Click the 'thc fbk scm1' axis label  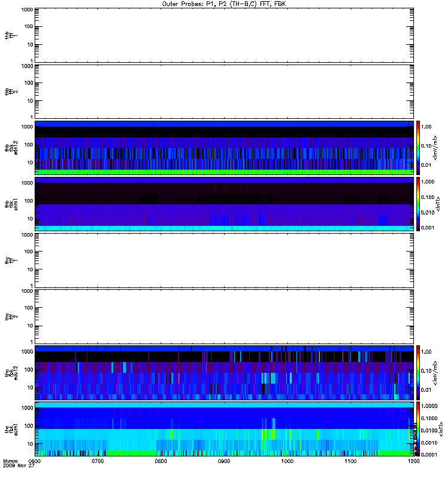click(11, 429)
